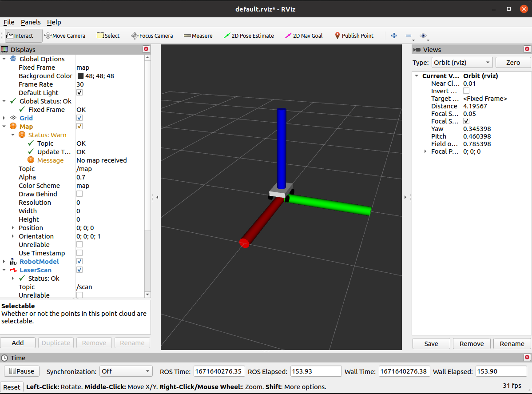Expand the RobotModel display properties

[x=4, y=261]
